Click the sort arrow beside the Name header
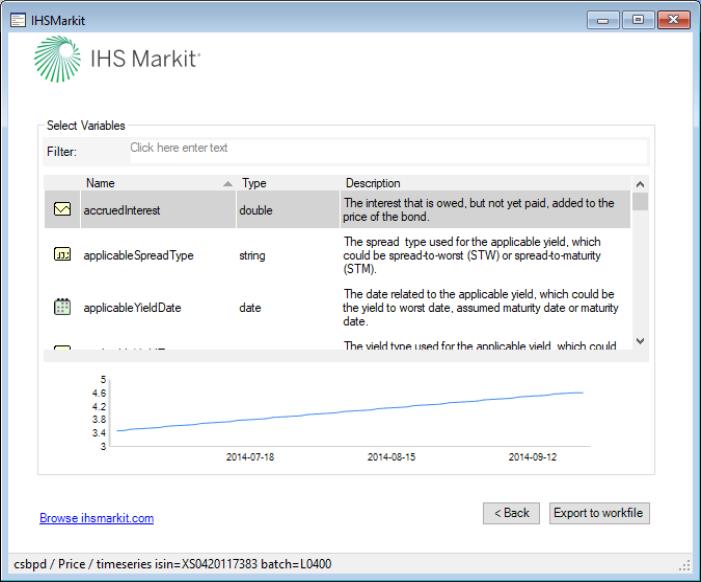 [227, 184]
